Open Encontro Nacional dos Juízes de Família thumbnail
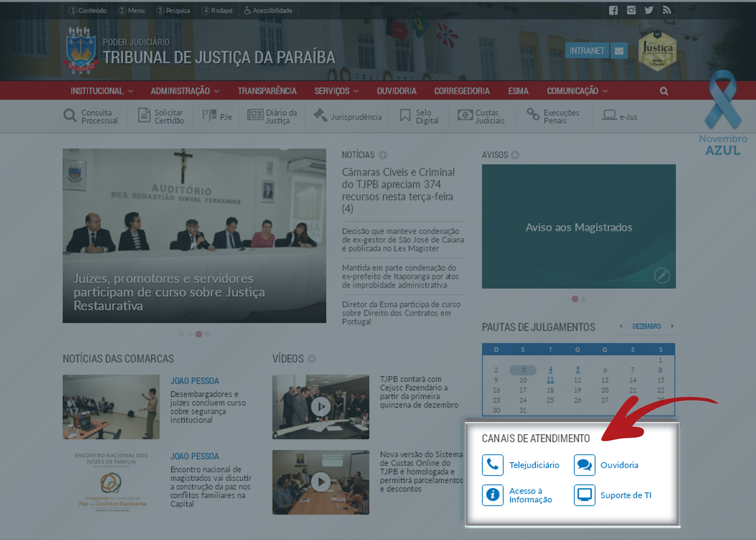Screen dimensions: 756x540 tap(111, 482)
